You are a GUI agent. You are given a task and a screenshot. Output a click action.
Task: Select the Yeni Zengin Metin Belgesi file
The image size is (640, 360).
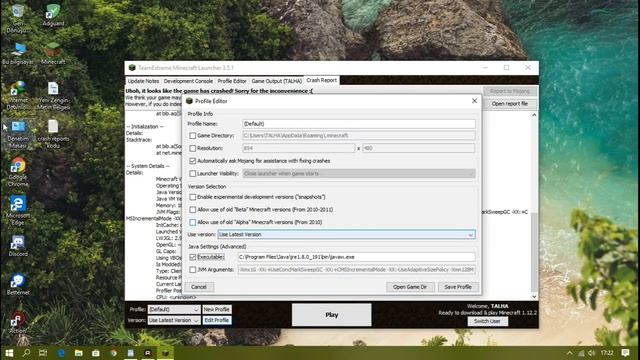point(53,96)
